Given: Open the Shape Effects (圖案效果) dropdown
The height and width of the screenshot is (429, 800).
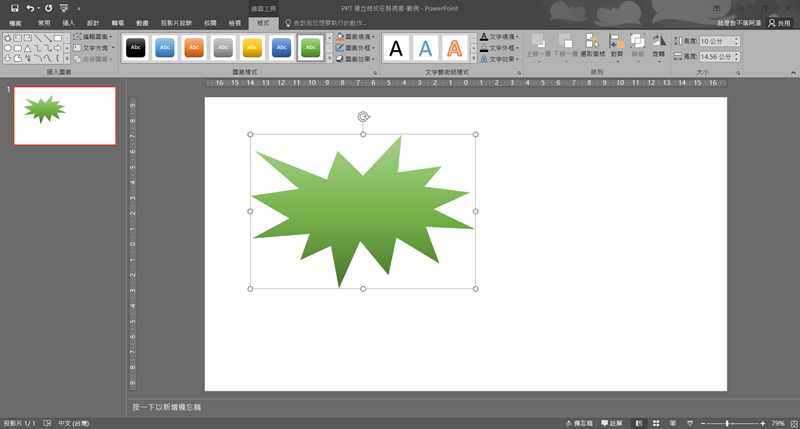Looking at the screenshot, I should point(356,59).
